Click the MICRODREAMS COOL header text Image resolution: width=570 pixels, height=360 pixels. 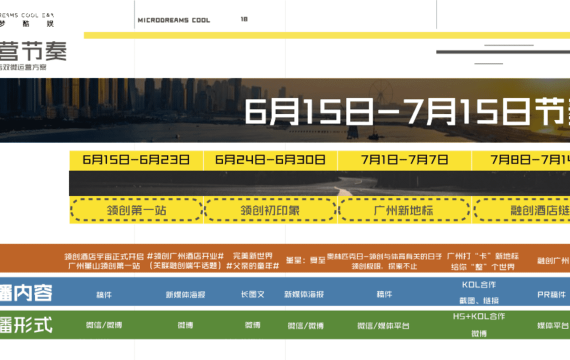(x=174, y=20)
